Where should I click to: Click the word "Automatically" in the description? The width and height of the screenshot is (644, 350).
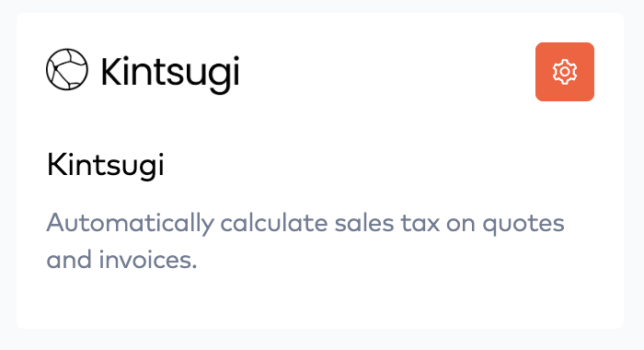tap(131, 224)
